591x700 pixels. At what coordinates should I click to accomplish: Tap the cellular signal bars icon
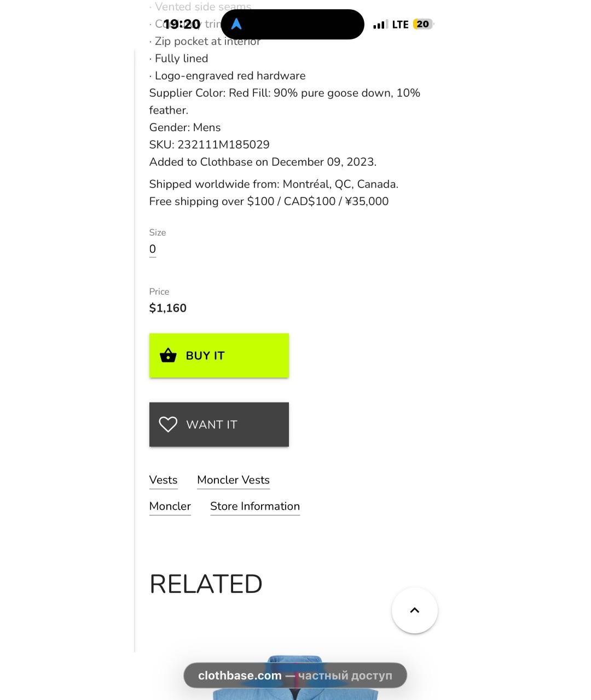point(380,25)
